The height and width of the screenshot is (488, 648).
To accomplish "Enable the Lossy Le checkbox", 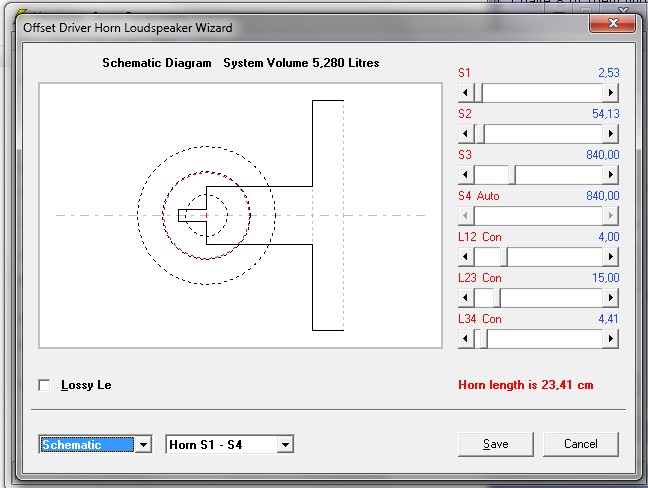I will [x=44, y=385].
